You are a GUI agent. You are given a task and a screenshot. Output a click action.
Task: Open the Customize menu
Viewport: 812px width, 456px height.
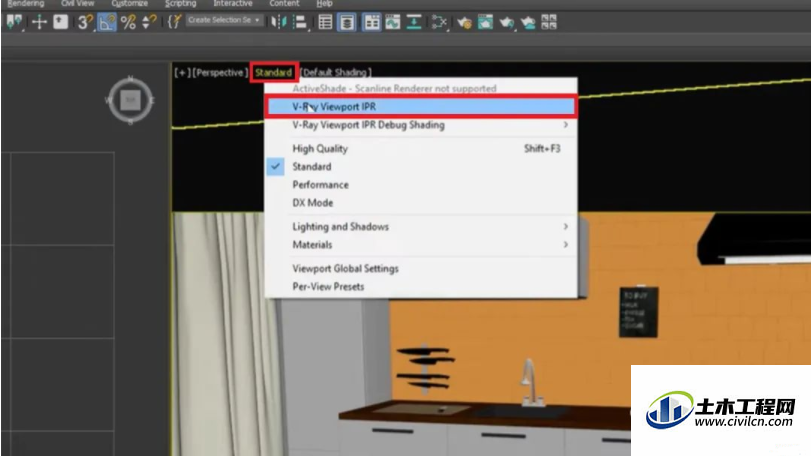click(129, 4)
